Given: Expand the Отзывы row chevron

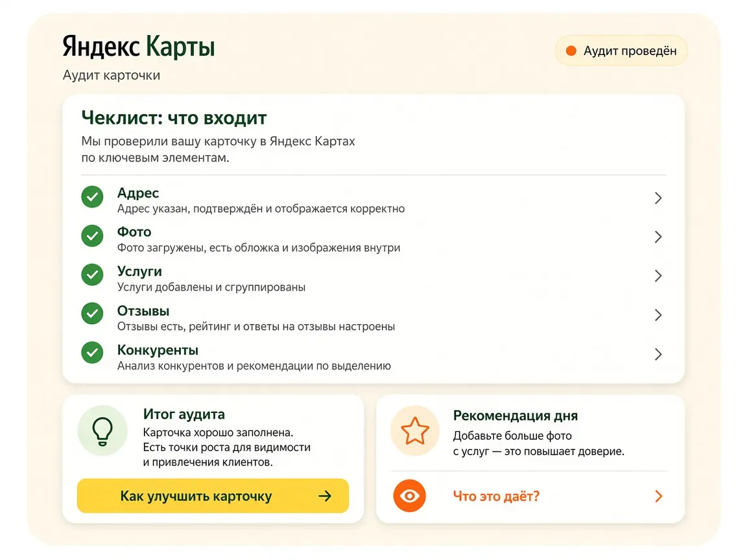Looking at the screenshot, I should [658, 315].
